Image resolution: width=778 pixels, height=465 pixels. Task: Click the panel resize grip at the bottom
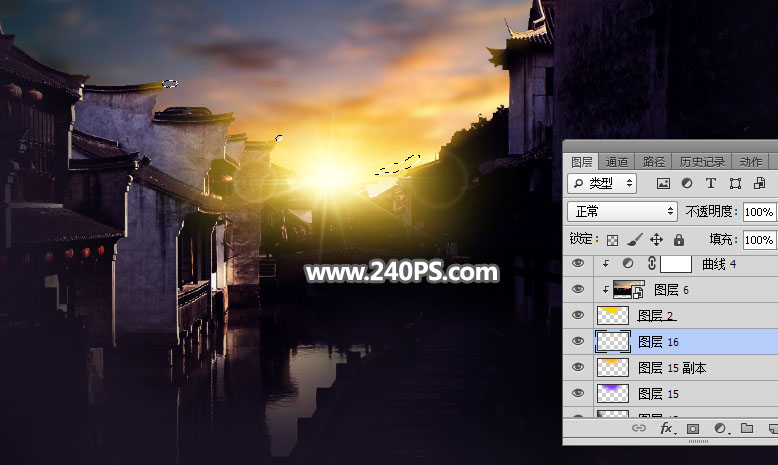click(x=698, y=441)
